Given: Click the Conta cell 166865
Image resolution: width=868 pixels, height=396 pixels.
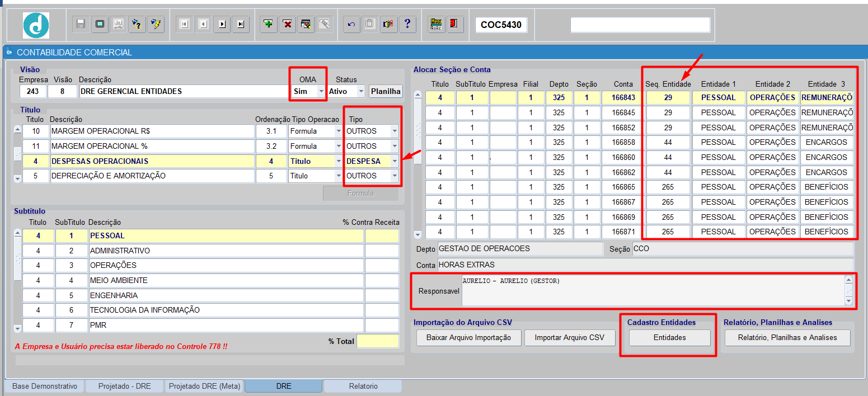Looking at the screenshot, I should tap(623, 187).
